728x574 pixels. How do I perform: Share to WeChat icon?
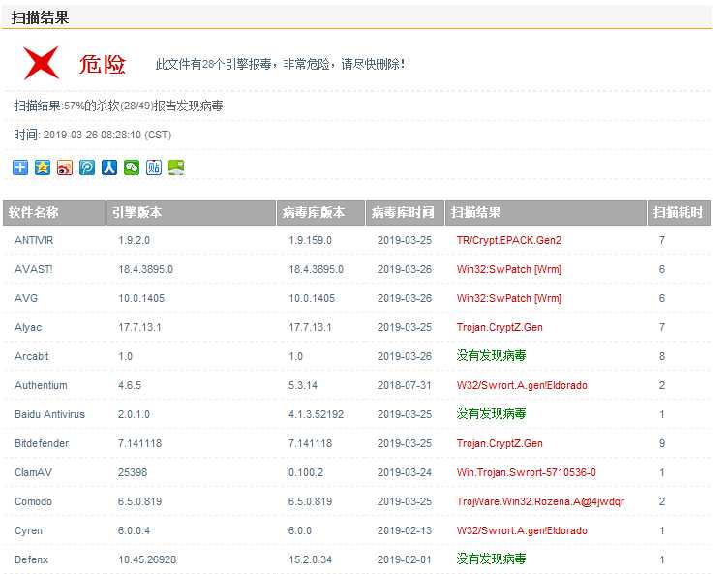[x=132, y=167]
